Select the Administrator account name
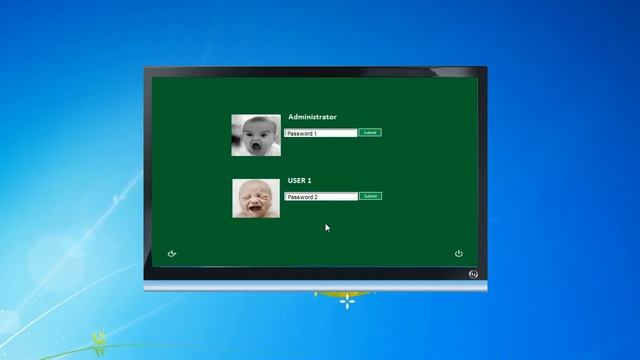Screen dimensions: 640x360 click(312, 117)
